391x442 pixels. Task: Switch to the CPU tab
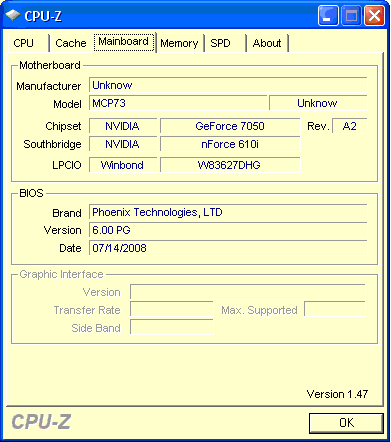pyautogui.click(x=28, y=43)
